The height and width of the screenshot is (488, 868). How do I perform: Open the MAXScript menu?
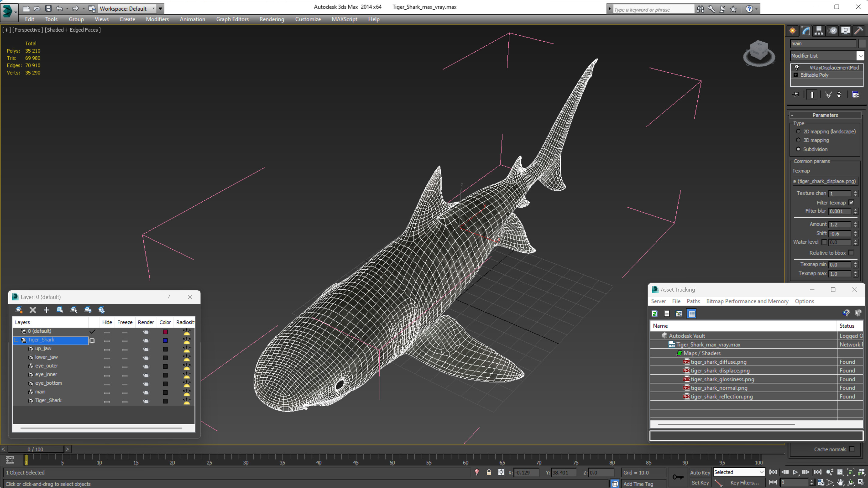[344, 19]
